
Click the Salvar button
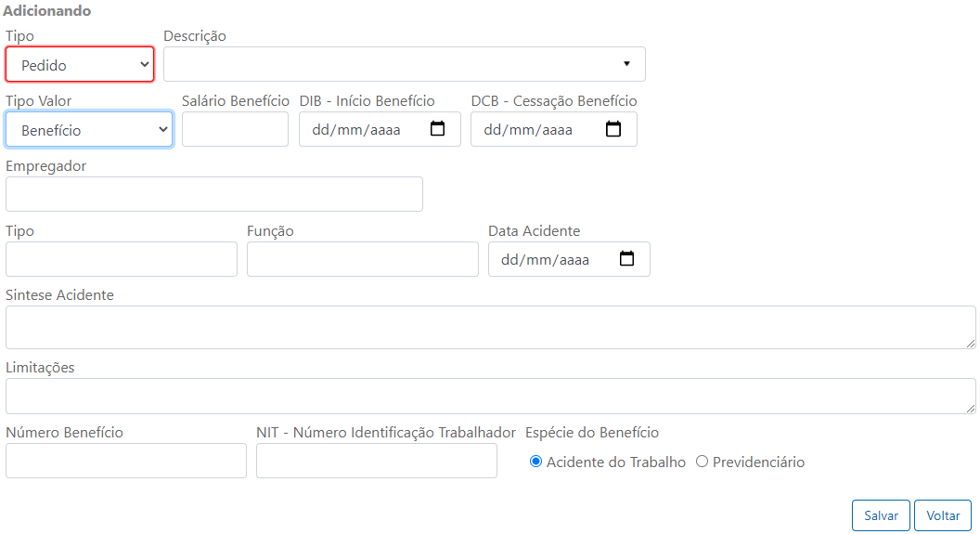pos(882,515)
